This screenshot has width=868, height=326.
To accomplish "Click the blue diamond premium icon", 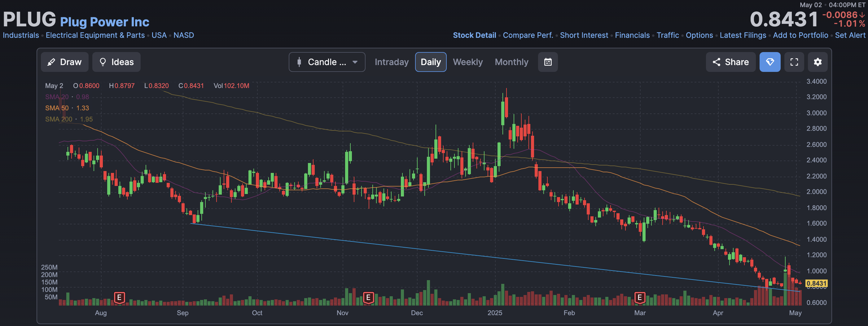I will (x=770, y=62).
